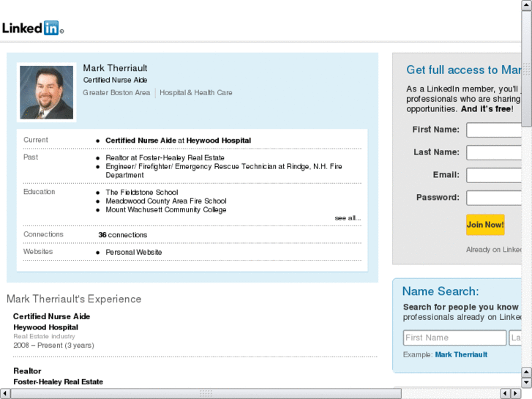Click Heywood Hospital in Experience section
This screenshot has width=532, height=399.
[46, 327]
